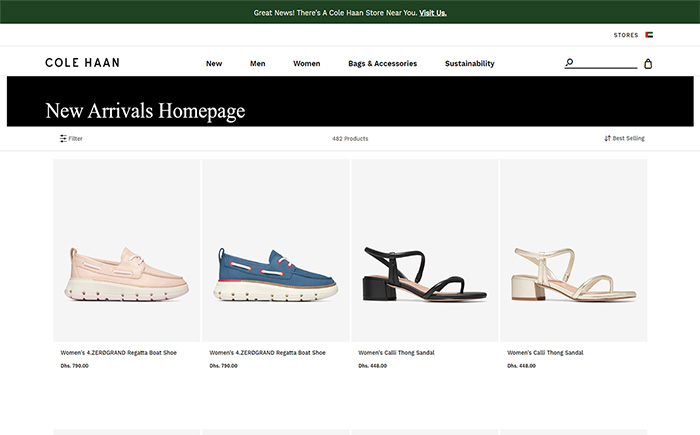Open the black Calli Thong Sandal image

pyautogui.click(x=425, y=251)
